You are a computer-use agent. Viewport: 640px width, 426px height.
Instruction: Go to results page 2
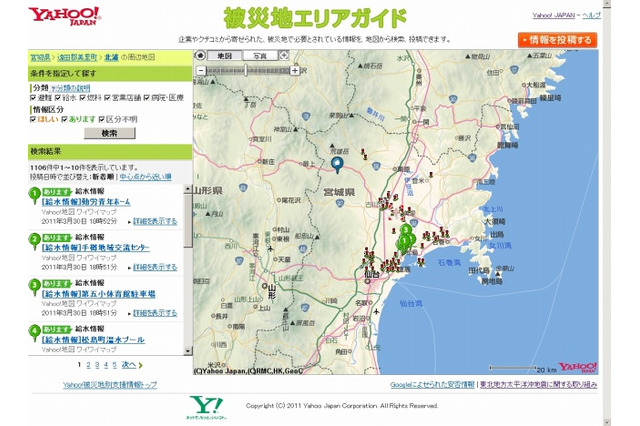[x=88, y=365]
